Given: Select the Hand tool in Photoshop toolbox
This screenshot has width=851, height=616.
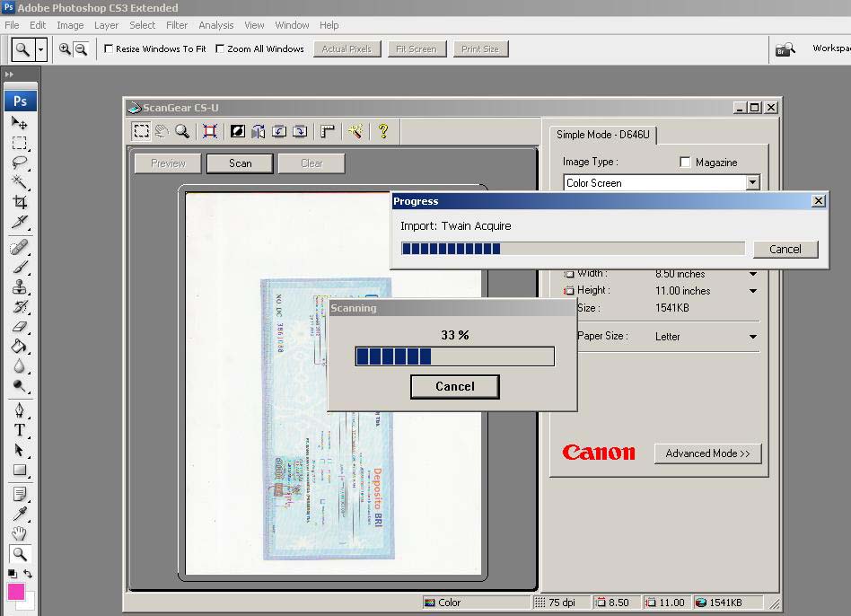Looking at the screenshot, I should (20, 532).
